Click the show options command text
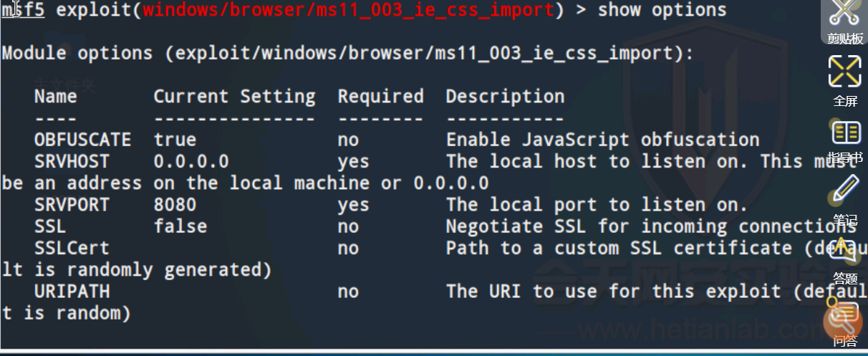The height and width of the screenshot is (356, 868). [x=662, y=10]
